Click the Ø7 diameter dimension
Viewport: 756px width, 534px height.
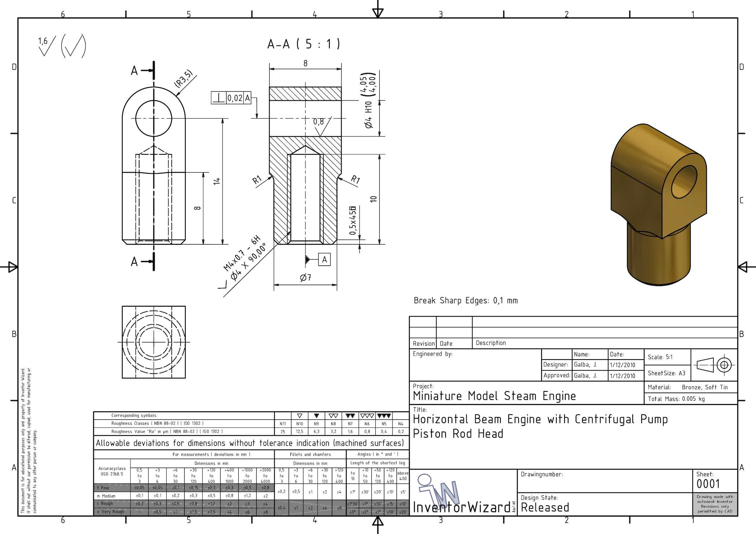point(305,278)
